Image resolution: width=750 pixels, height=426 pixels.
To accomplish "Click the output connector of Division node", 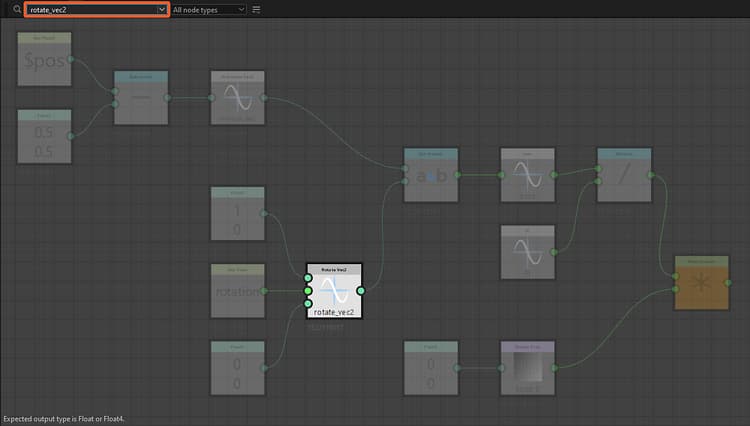I will click(x=651, y=175).
